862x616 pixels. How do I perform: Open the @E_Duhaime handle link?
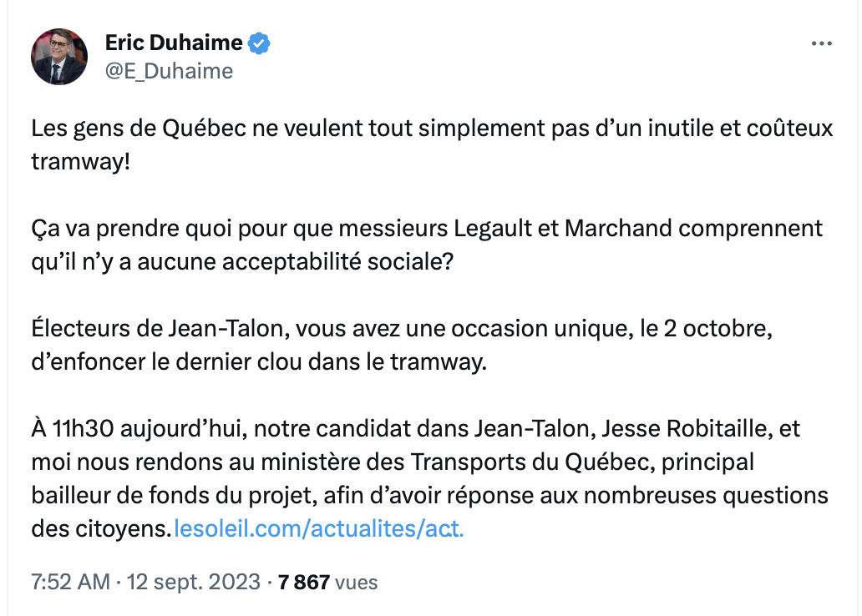pos(169,71)
